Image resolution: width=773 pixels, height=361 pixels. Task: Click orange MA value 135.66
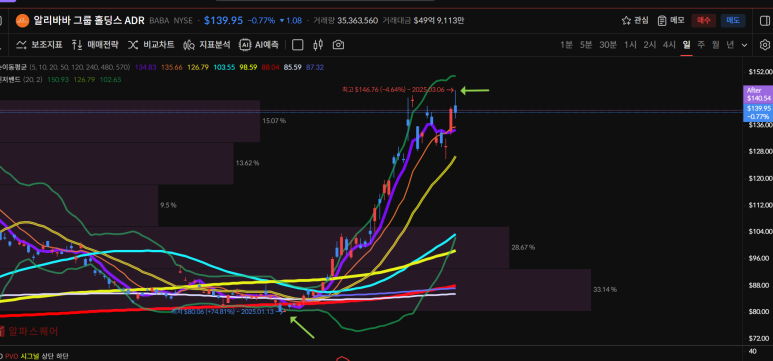pos(172,67)
